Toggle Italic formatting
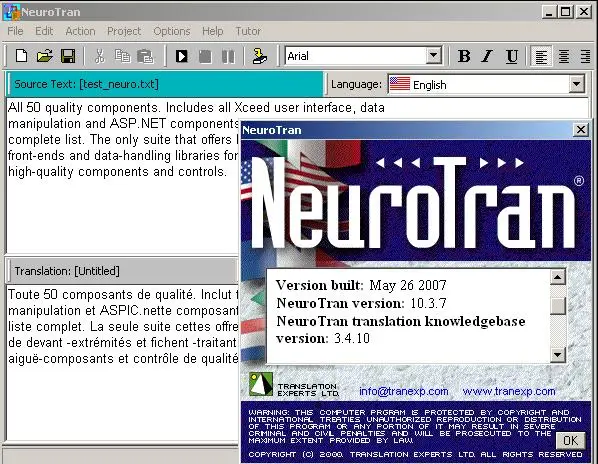The width and height of the screenshot is (598, 464). click(487, 56)
